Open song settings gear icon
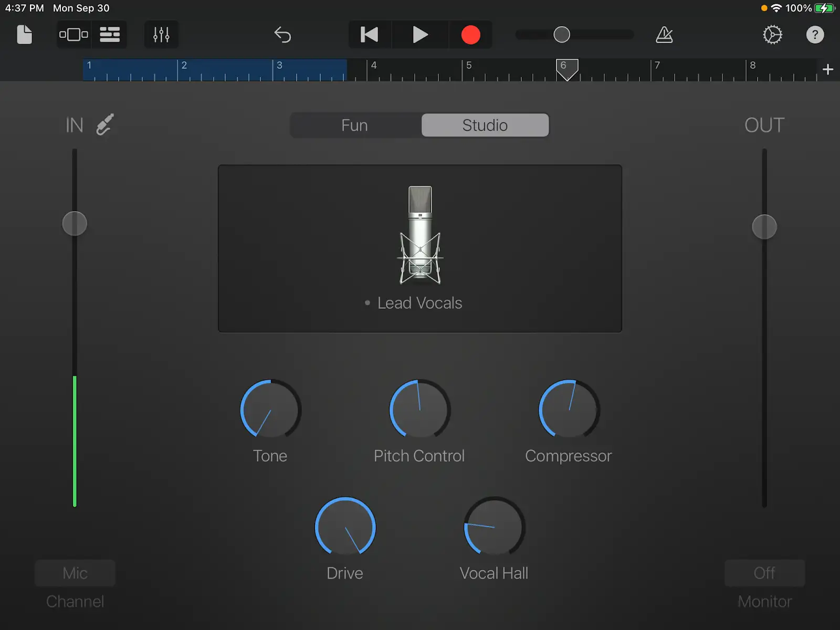The height and width of the screenshot is (630, 840). pyautogui.click(x=772, y=35)
